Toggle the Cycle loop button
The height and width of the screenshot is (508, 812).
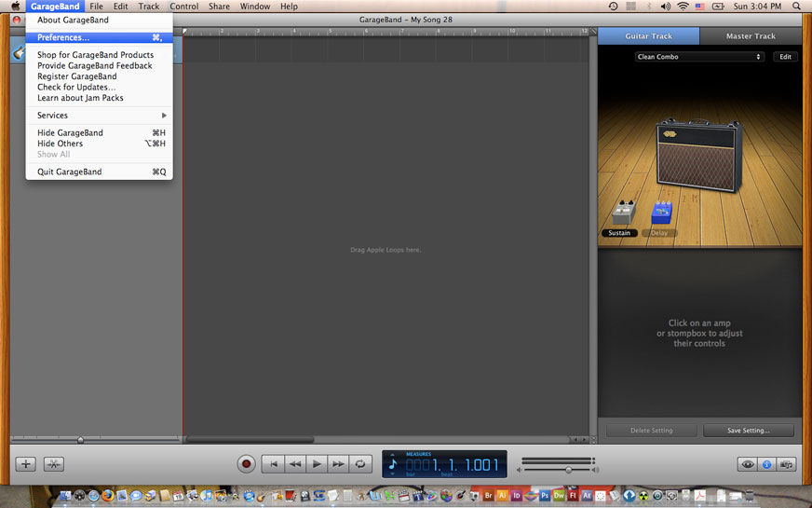(359, 463)
